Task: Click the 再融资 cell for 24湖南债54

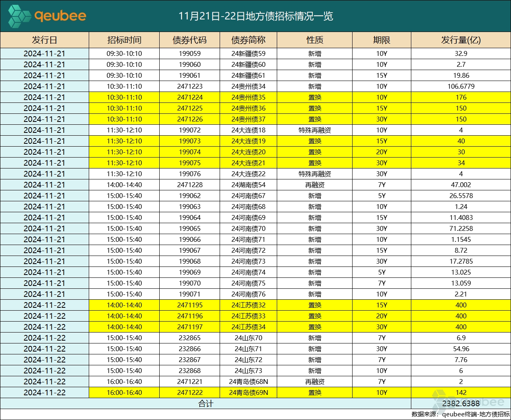Action: (315, 185)
